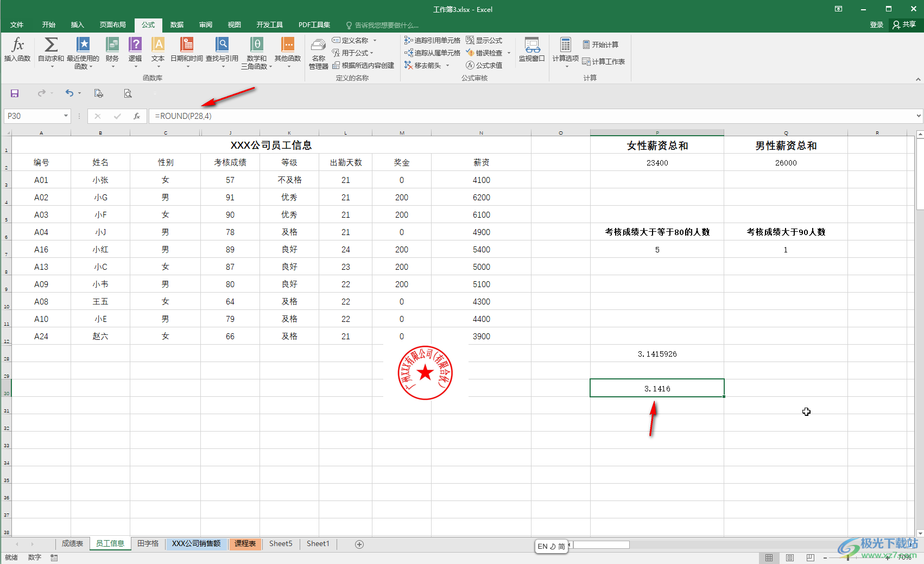Open the Remove Arrows dropdown arrow
Image resolution: width=924 pixels, height=564 pixels.
tap(448, 65)
